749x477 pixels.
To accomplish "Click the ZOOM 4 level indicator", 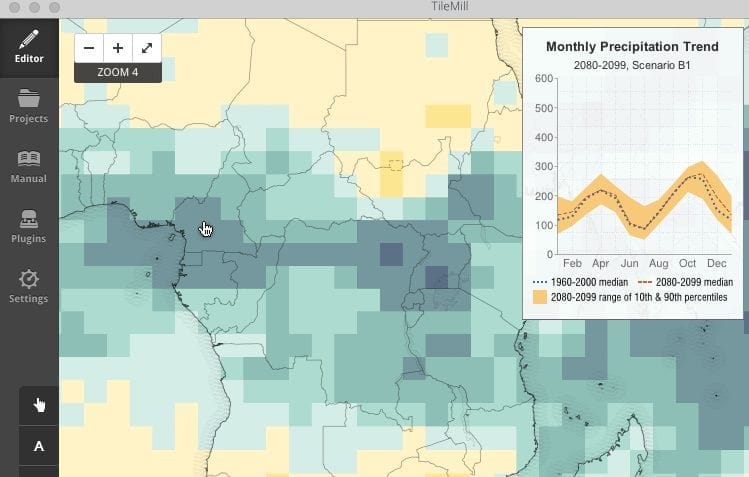I will 118,73.
